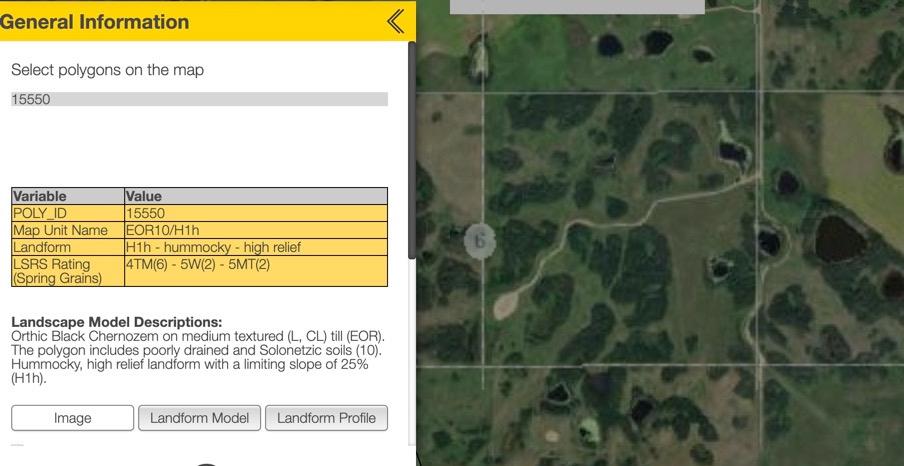Image resolution: width=904 pixels, height=466 pixels.
Task: Click the gray box atop the map
Action: pos(577,7)
